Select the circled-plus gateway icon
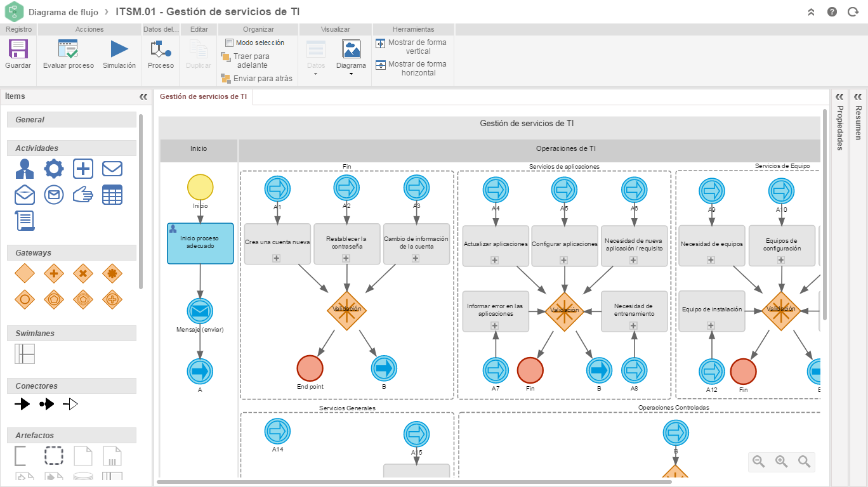 (112, 299)
